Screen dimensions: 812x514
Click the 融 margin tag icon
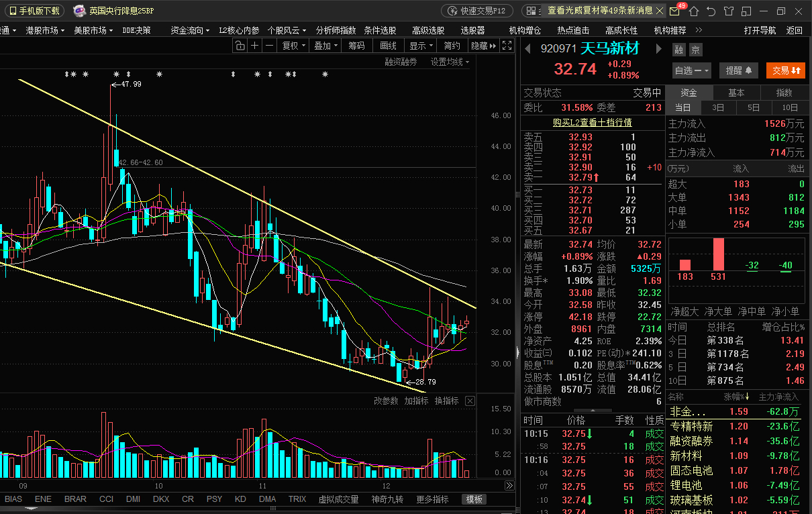tap(678, 50)
